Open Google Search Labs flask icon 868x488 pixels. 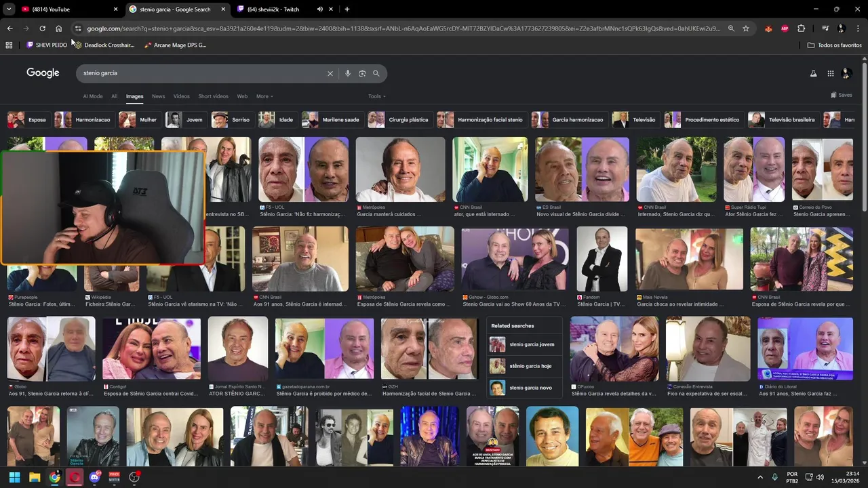pyautogui.click(x=813, y=73)
